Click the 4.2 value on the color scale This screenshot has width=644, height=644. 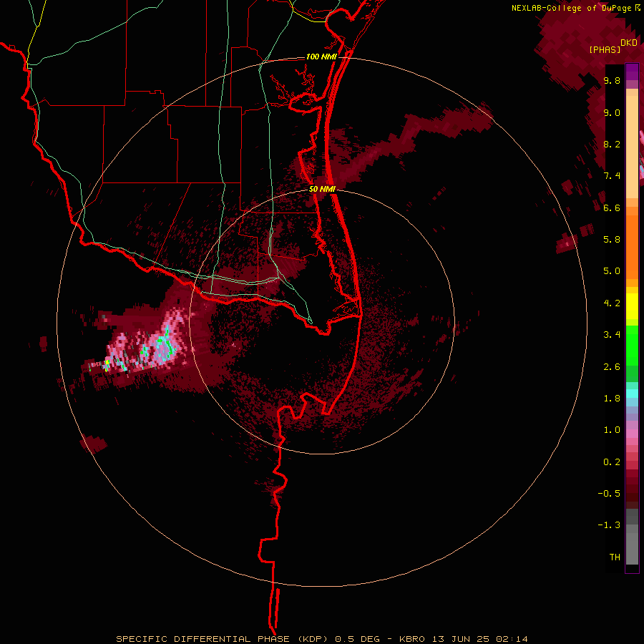[612, 303]
